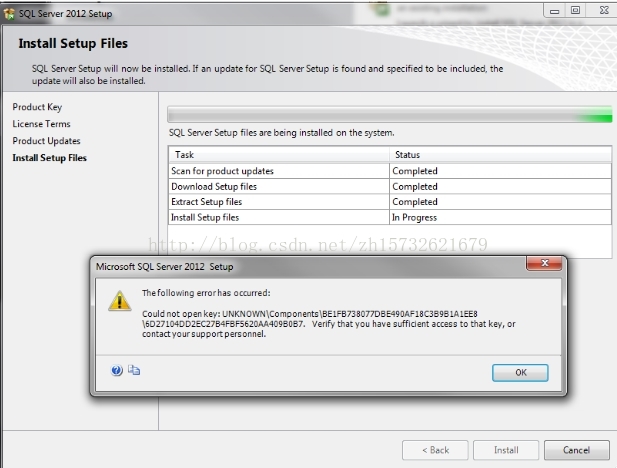Click the Cancel button
The image size is (617, 468).
click(x=577, y=450)
